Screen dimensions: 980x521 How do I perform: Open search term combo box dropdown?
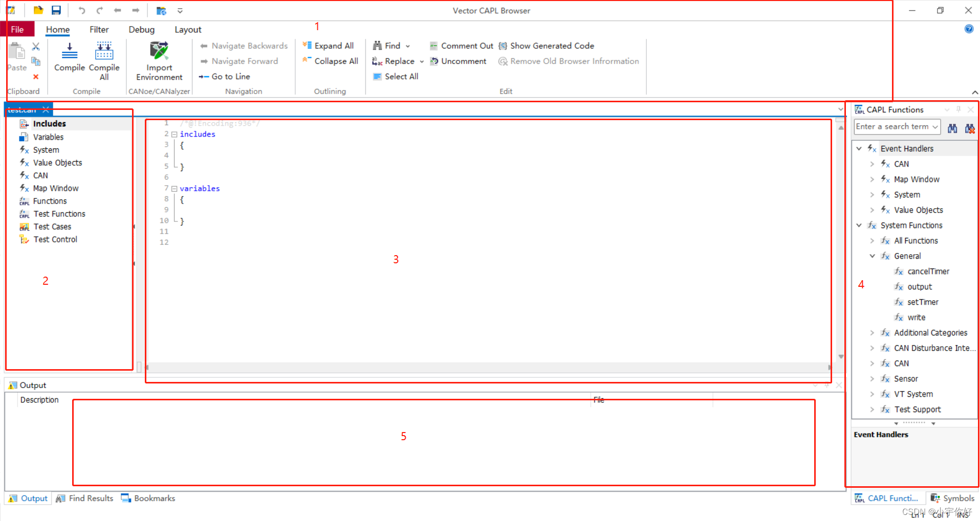935,127
